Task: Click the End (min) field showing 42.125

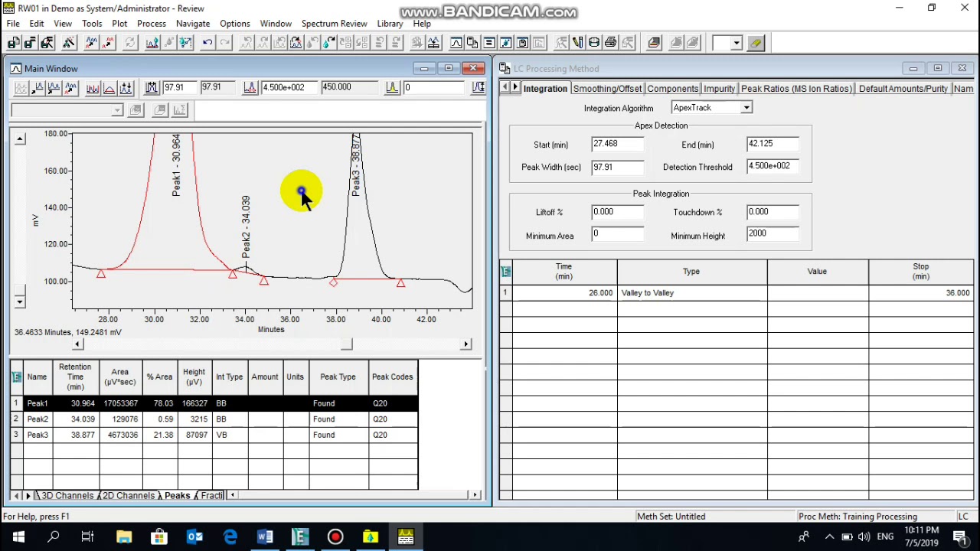Action: point(773,144)
